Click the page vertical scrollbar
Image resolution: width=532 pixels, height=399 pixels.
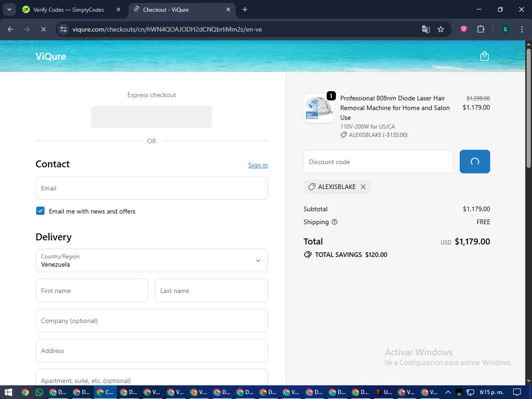point(528,108)
